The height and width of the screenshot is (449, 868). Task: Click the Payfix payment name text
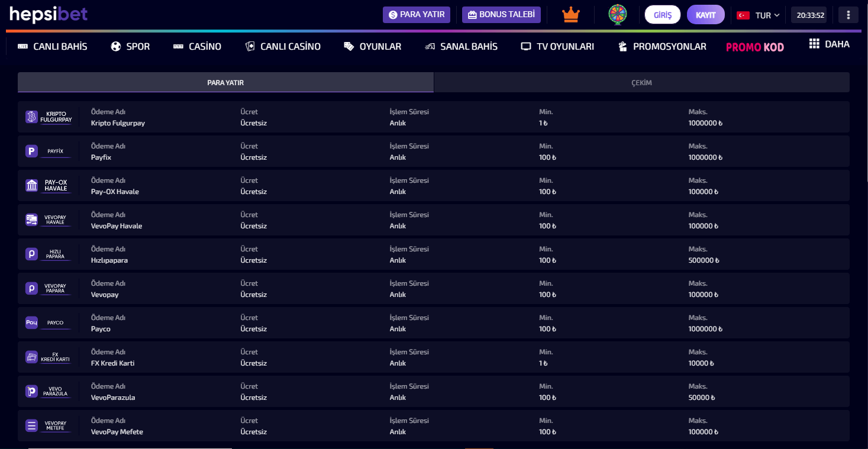[101, 157]
